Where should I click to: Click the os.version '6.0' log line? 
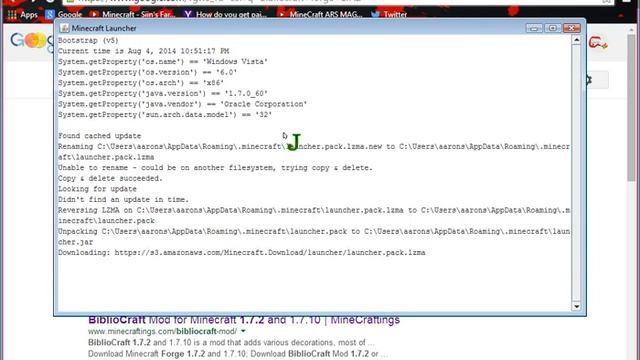(x=147, y=72)
